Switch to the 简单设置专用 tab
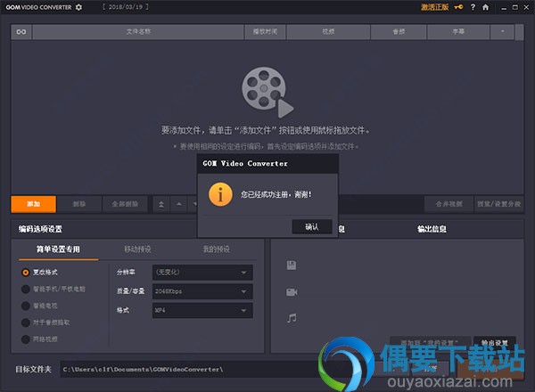This screenshot has height=392, width=535. pos(58,249)
